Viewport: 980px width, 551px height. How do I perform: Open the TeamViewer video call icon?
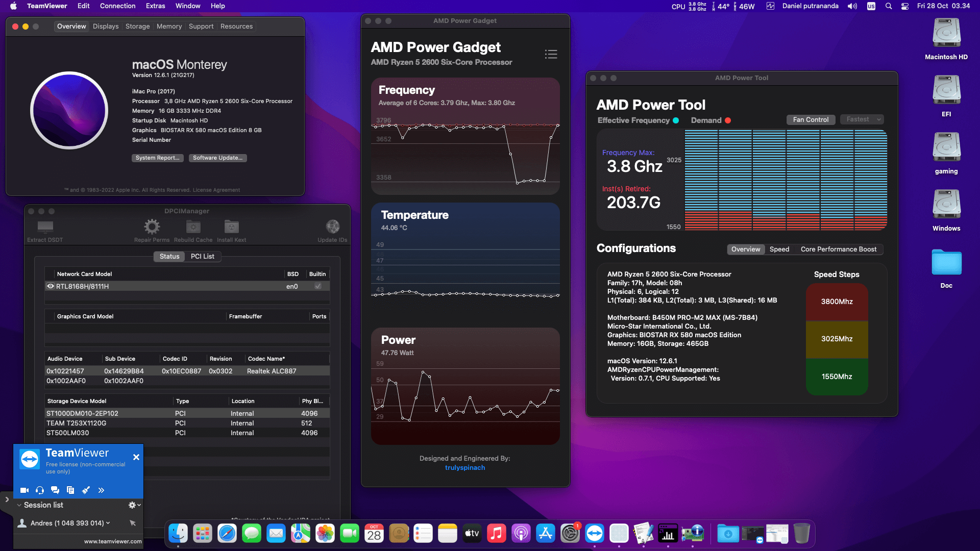(x=24, y=490)
